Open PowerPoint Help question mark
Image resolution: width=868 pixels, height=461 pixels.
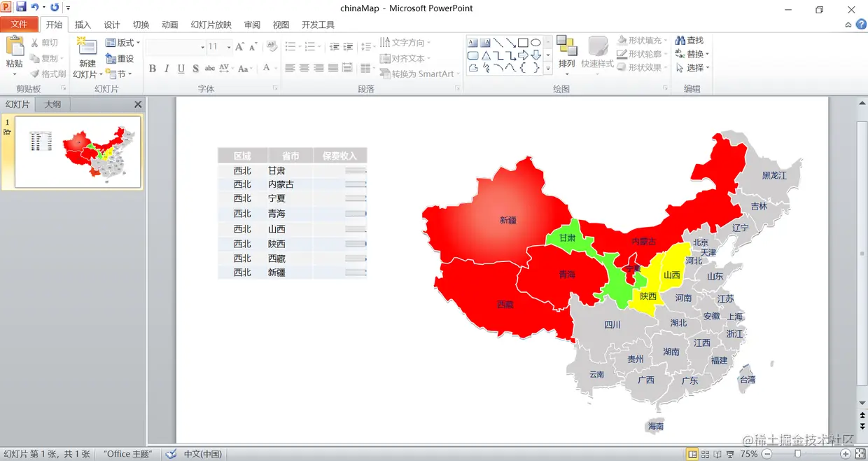pos(861,25)
